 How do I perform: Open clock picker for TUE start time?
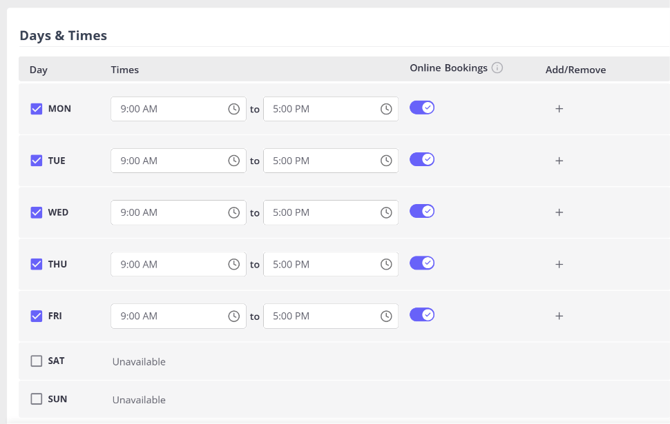click(x=234, y=161)
